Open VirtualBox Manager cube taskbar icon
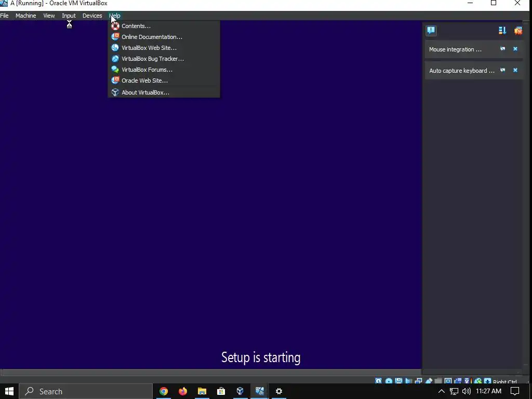 240,391
